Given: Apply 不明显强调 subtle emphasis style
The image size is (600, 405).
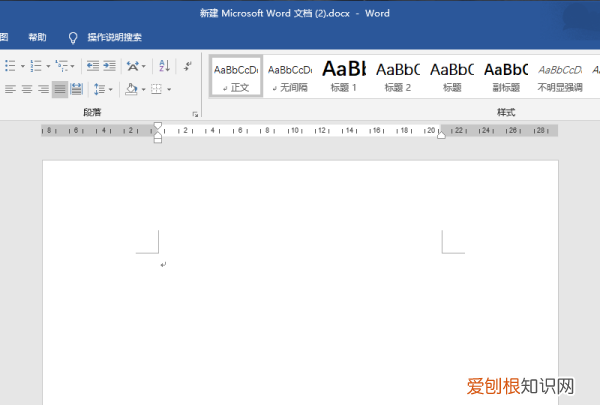Looking at the screenshot, I should coord(560,78).
